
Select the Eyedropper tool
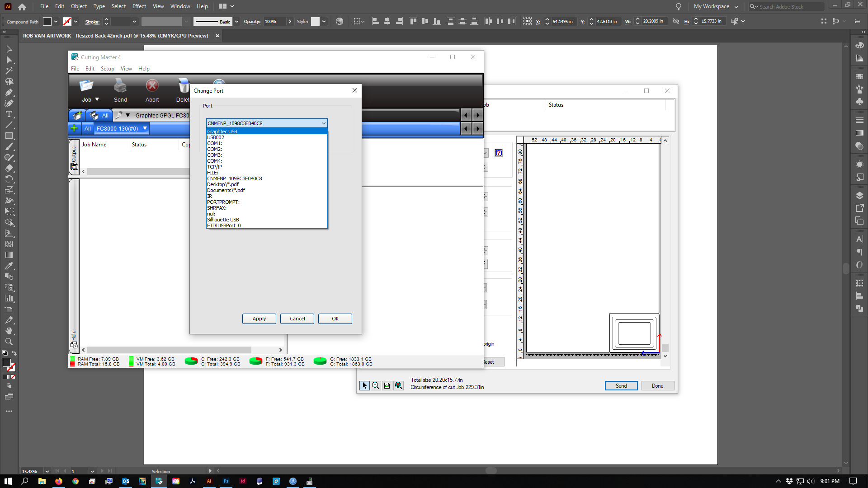[x=9, y=266]
